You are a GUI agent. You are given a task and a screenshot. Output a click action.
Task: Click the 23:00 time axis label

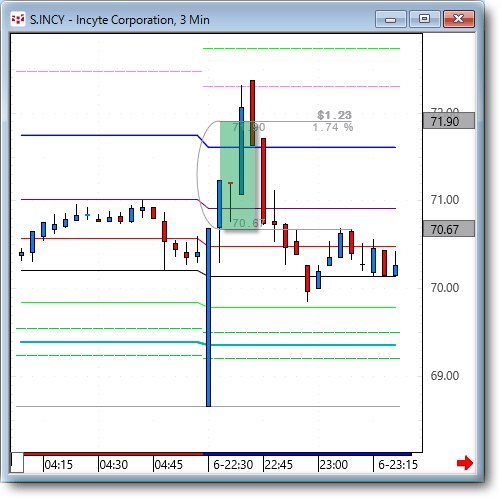pyautogui.click(x=334, y=464)
